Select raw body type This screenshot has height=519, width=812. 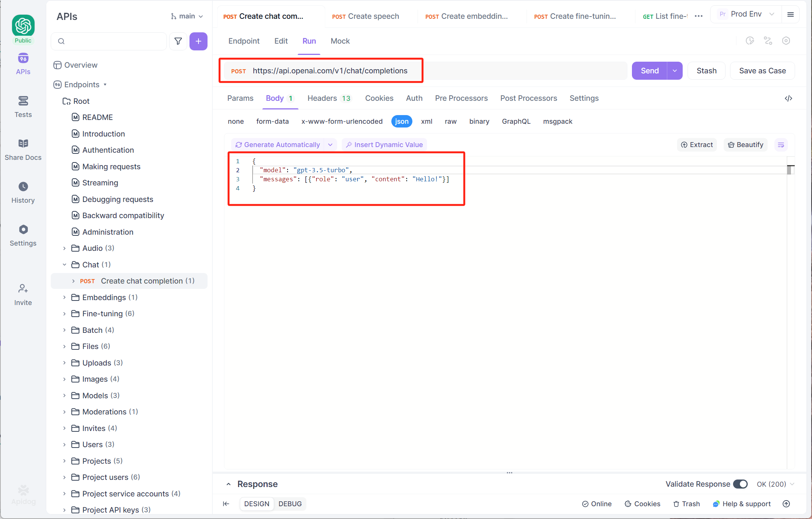coord(451,121)
